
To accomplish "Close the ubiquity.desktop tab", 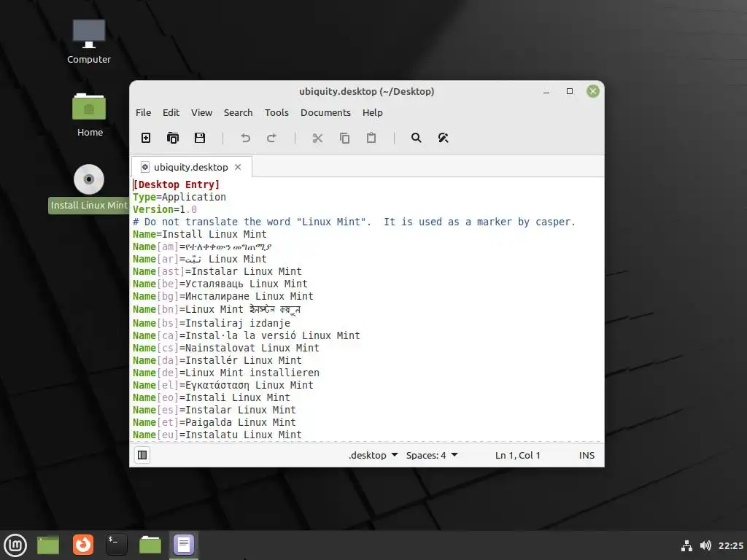I will tap(238, 167).
